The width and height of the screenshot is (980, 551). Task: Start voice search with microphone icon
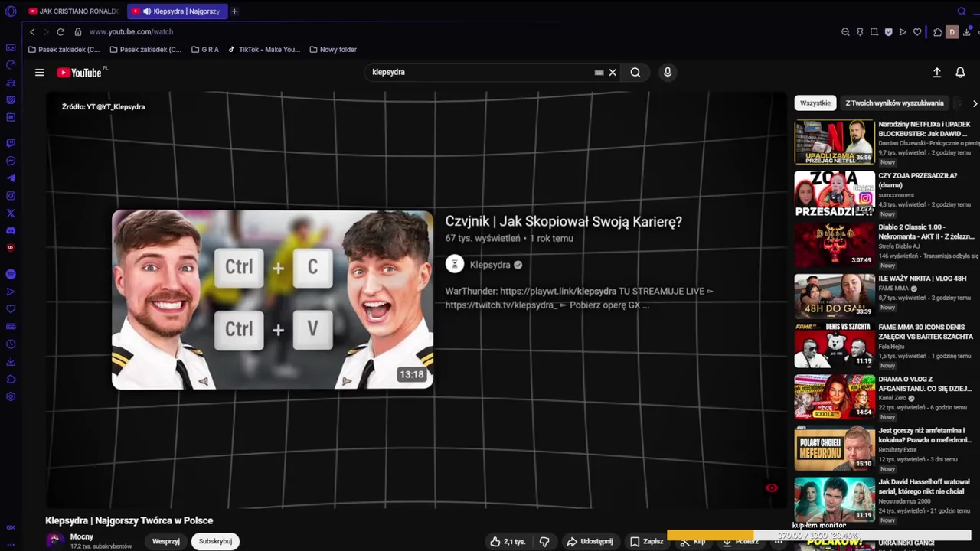[668, 72]
